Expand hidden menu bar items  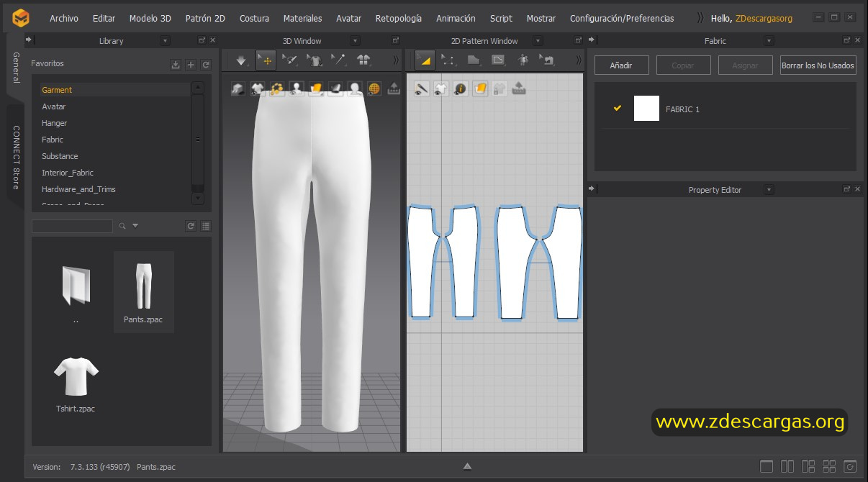[701, 18]
